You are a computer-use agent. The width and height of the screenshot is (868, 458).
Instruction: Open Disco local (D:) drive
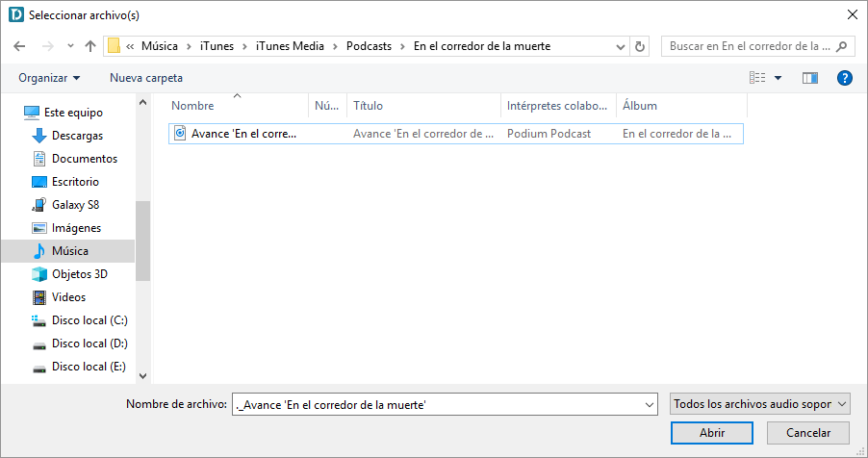[89, 343]
